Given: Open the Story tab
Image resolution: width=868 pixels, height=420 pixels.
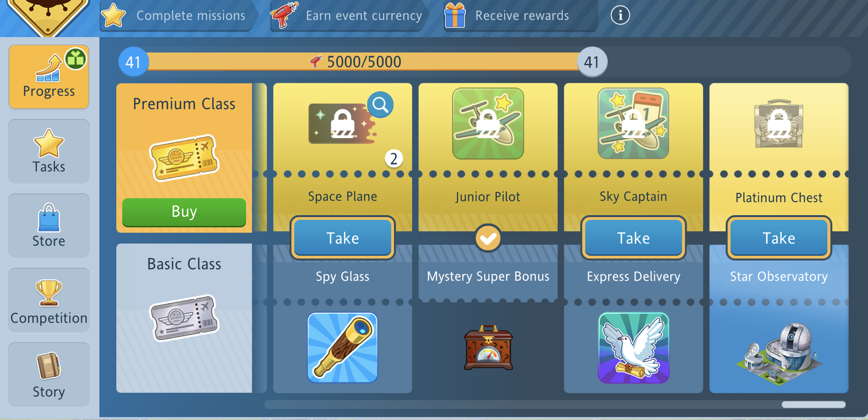Looking at the screenshot, I should [49, 375].
